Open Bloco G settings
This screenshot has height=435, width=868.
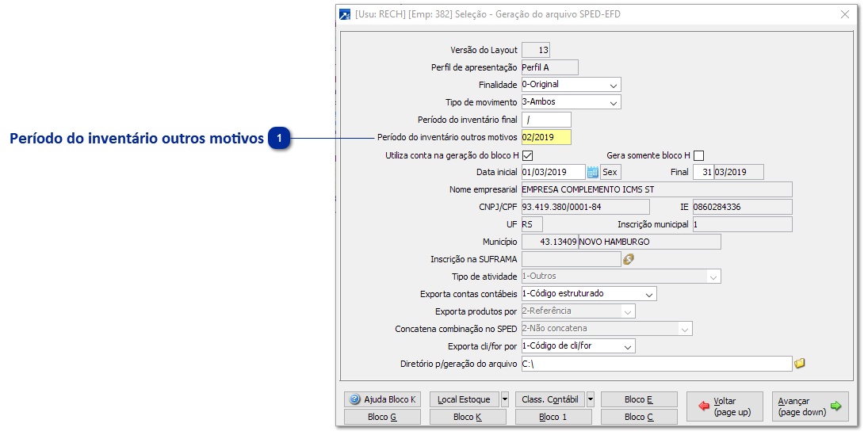pos(382,417)
